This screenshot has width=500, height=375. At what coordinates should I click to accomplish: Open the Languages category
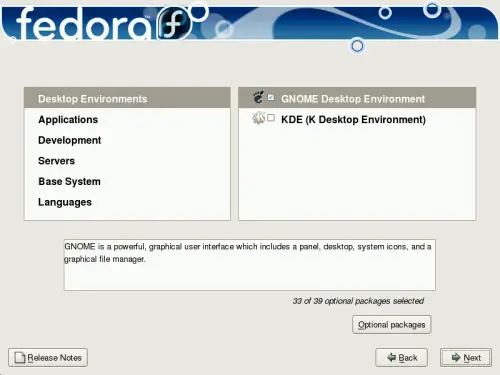(127, 202)
